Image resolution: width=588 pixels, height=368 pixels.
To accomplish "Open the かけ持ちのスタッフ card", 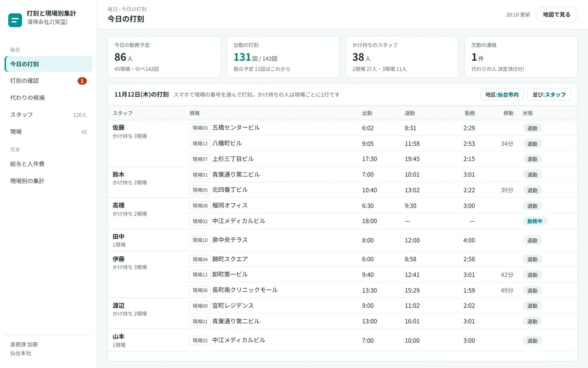I will pyautogui.click(x=402, y=57).
